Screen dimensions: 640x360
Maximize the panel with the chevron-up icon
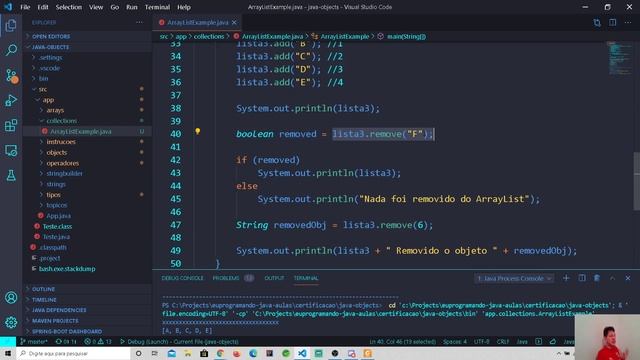612,278
